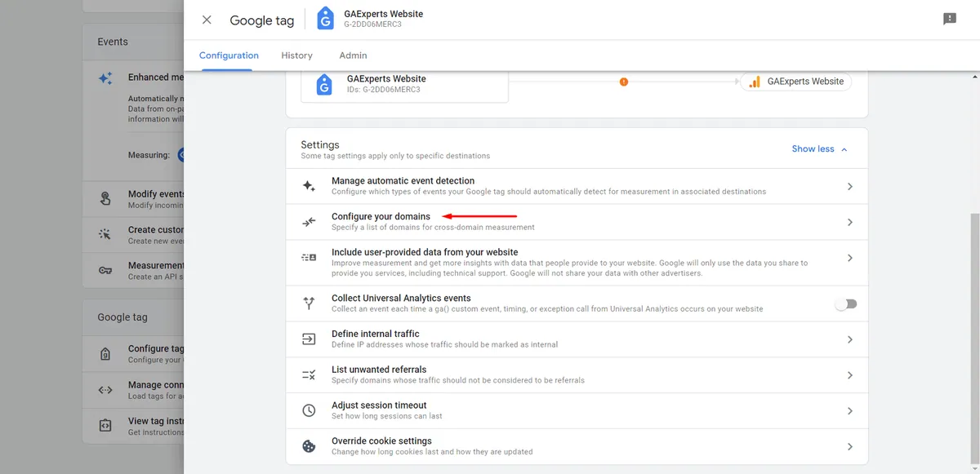
Task: Click the View tag instructions icon in background
Action: pyautogui.click(x=105, y=425)
